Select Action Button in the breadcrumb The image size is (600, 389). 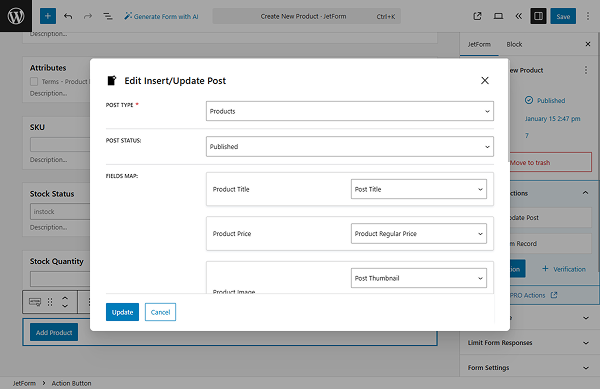(72, 383)
